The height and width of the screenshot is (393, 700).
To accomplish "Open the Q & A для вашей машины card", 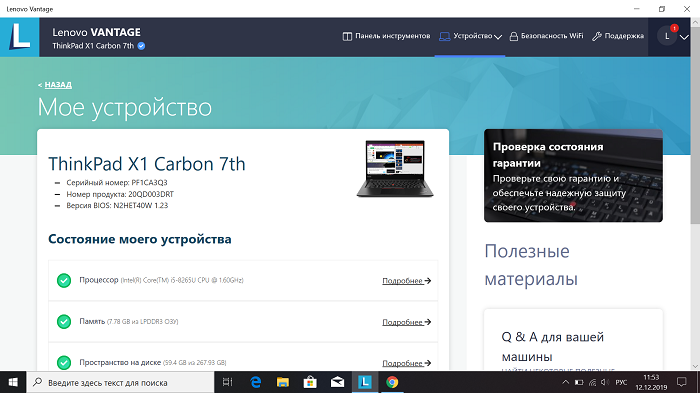I will click(573, 339).
